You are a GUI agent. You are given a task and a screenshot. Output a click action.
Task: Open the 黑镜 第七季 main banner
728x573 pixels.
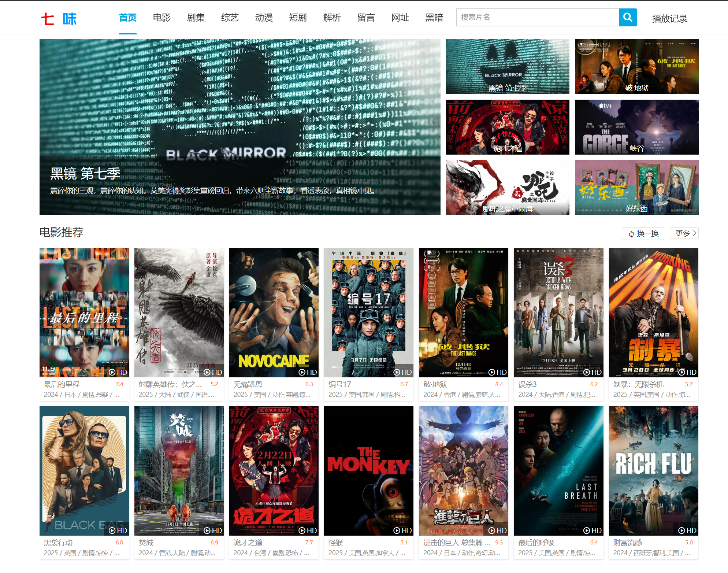coord(240,127)
